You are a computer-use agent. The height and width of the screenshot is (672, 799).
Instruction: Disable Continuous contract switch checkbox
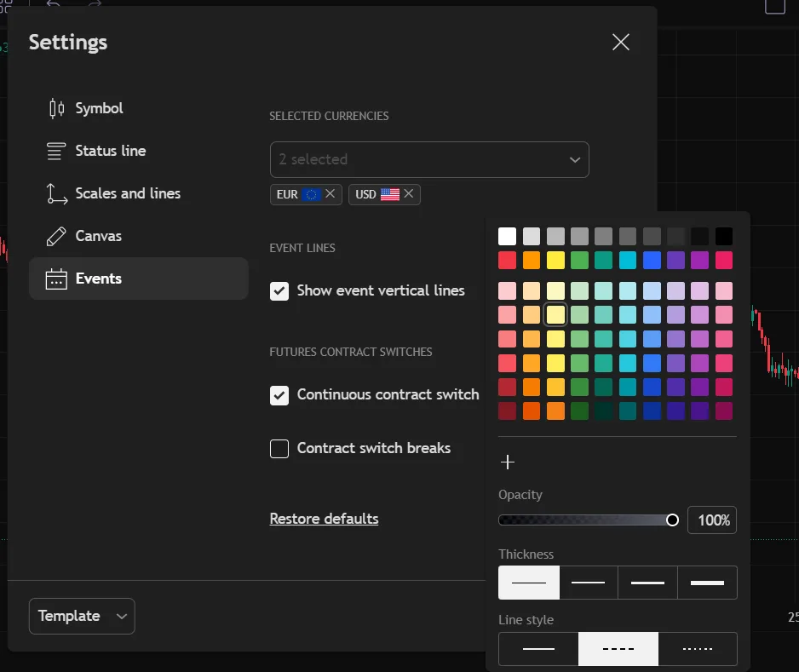(279, 395)
